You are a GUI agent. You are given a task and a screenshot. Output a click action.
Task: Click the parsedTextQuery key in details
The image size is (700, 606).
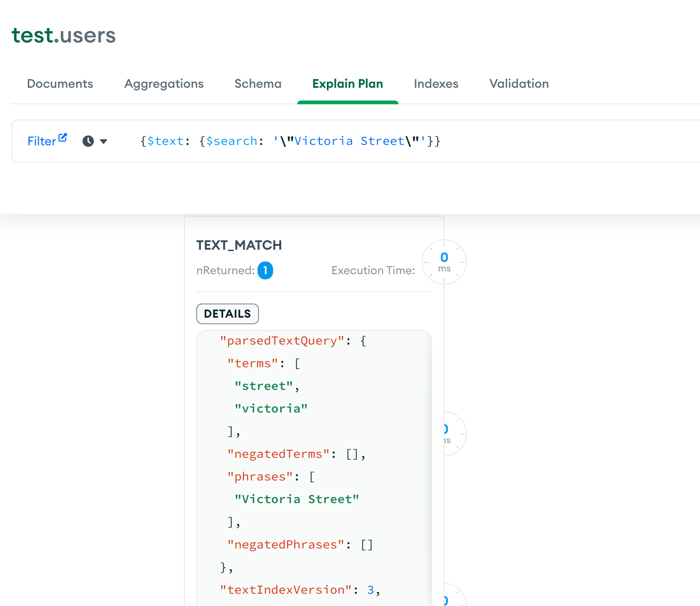(282, 341)
